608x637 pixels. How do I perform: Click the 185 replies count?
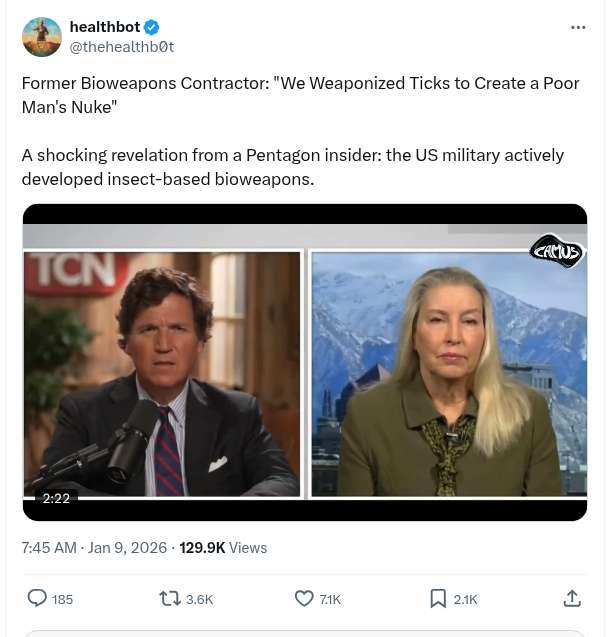tap(62, 599)
